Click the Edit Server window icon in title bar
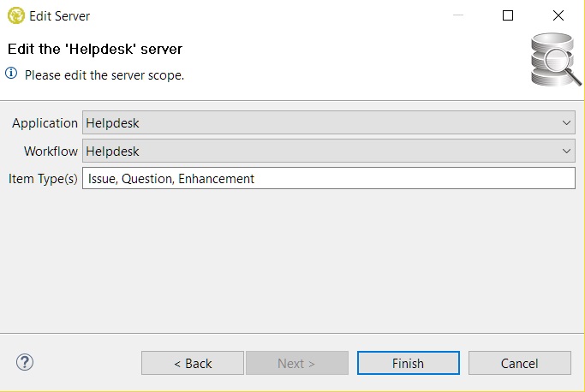 click(15, 15)
